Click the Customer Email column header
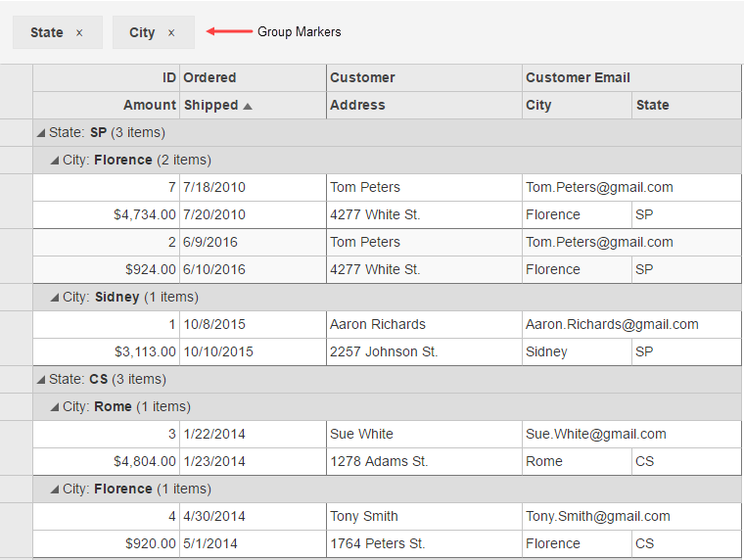The image size is (744, 560). (578, 77)
